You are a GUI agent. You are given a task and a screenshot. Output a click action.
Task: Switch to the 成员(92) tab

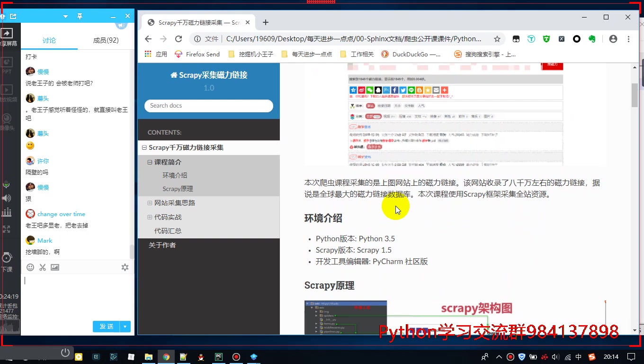click(106, 40)
